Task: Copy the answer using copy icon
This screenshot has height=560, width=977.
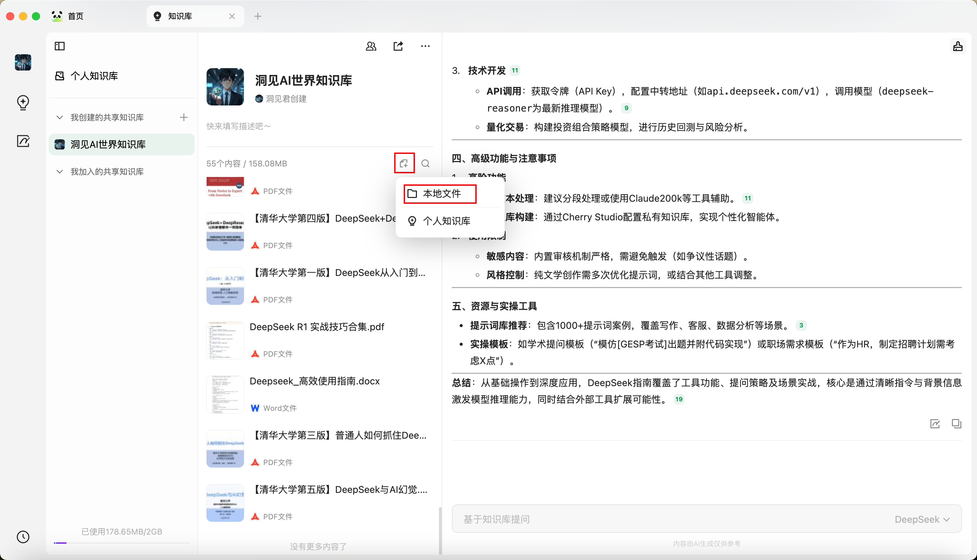Action: pos(956,423)
